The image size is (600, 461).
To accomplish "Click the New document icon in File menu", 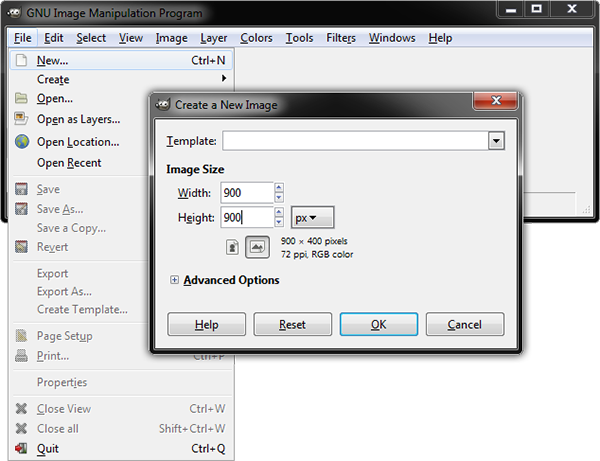I will pos(22,60).
